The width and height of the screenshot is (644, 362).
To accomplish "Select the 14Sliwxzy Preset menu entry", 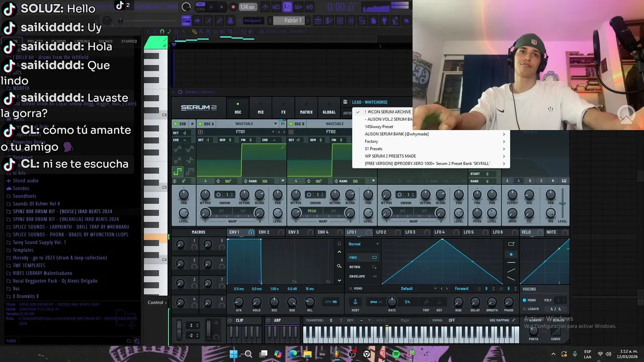I will (x=379, y=127).
